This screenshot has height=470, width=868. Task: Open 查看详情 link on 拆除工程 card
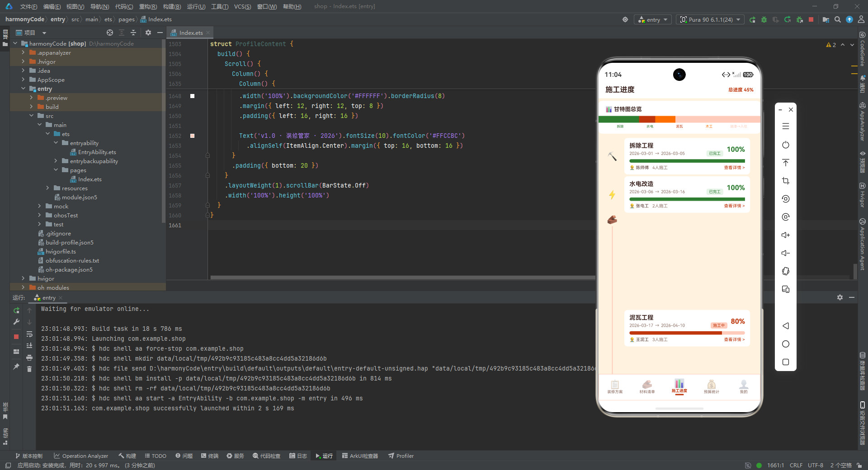tap(734, 168)
